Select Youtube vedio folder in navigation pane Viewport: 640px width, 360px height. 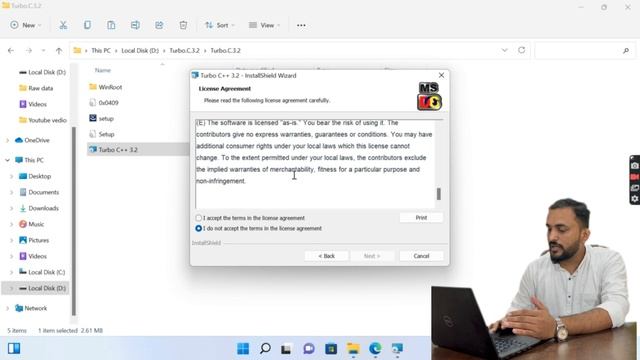point(43,120)
